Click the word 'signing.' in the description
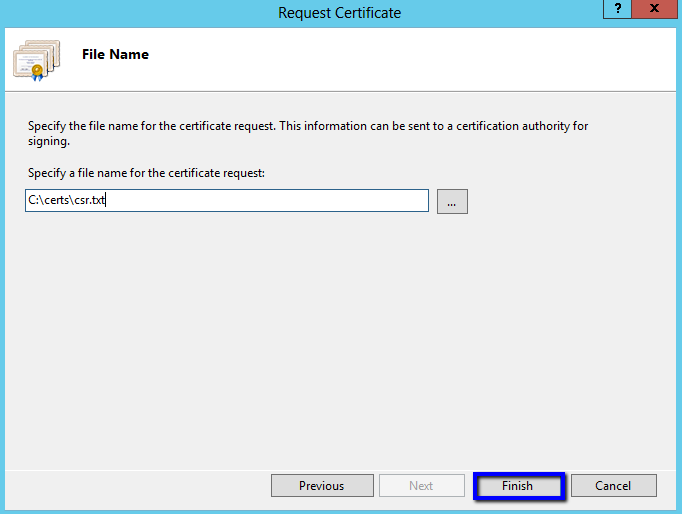Screen dimensions: 682x514 click(x=48, y=142)
